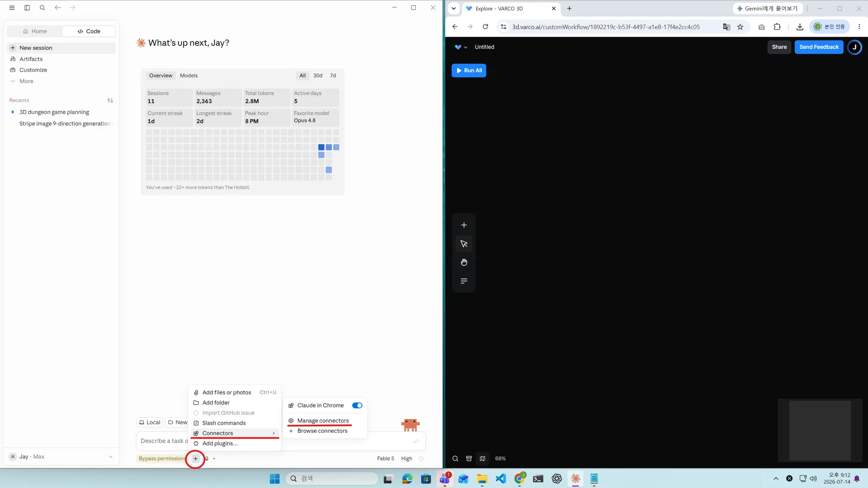Click the 68% zoom level in VARCO

500,459
